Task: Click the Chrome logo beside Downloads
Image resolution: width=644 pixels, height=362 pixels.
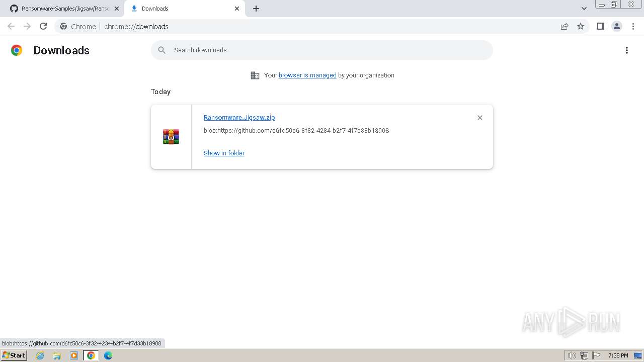Action: [17, 50]
